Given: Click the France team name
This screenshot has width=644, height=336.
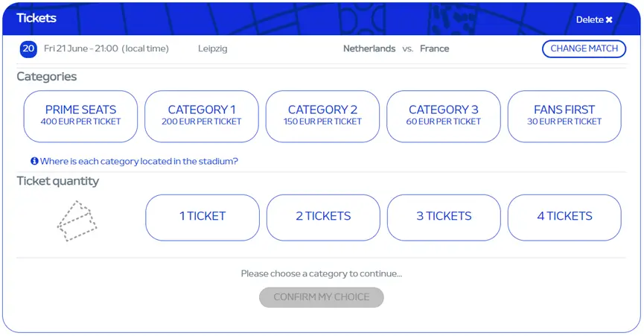Looking at the screenshot, I should click(x=435, y=48).
